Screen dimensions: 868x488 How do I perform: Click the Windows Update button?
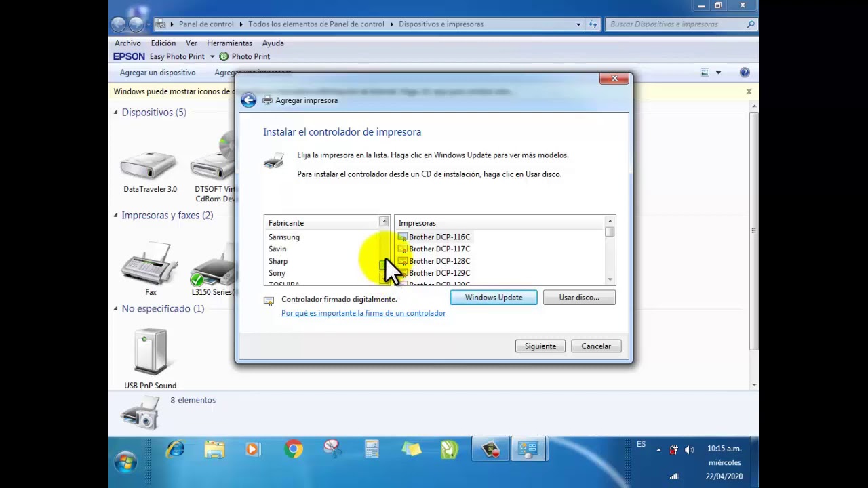494,298
